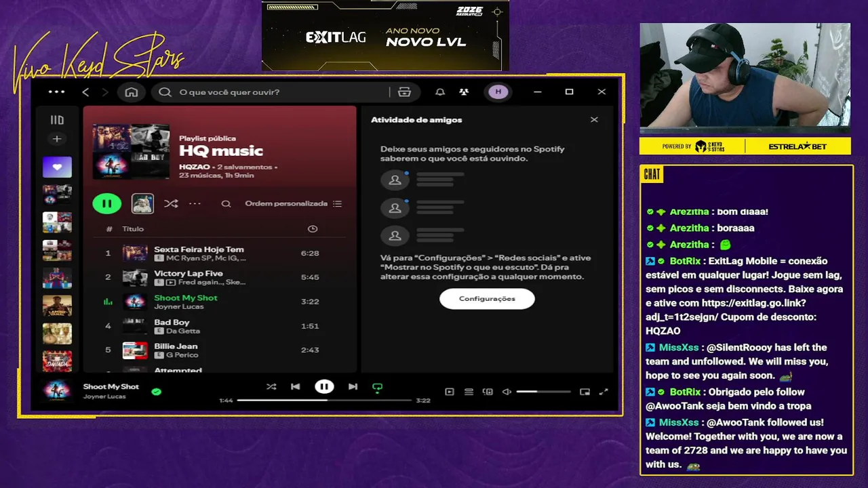Select 'Shoot My Shot' in the track list

pyautogui.click(x=186, y=298)
